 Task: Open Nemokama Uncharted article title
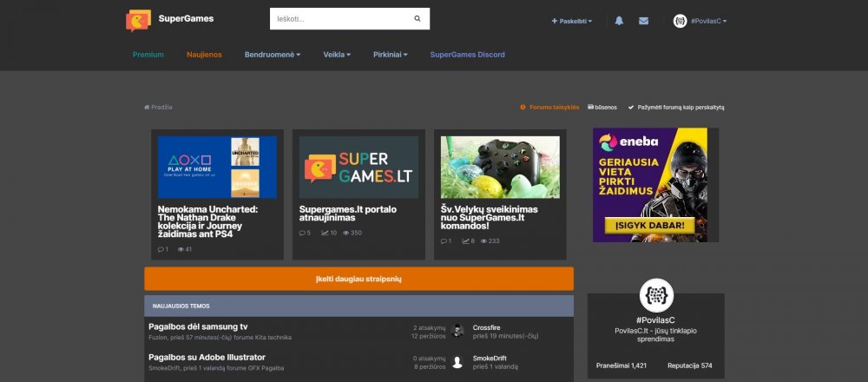point(207,222)
